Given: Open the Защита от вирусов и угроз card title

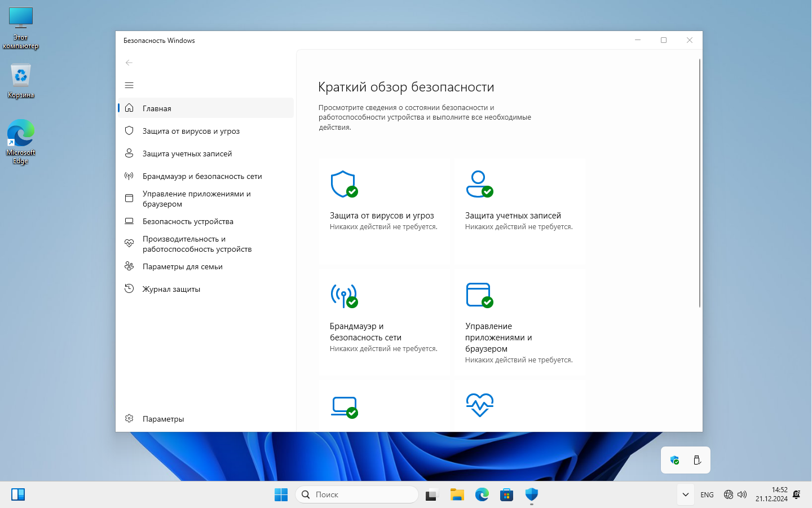Looking at the screenshot, I should (x=382, y=215).
